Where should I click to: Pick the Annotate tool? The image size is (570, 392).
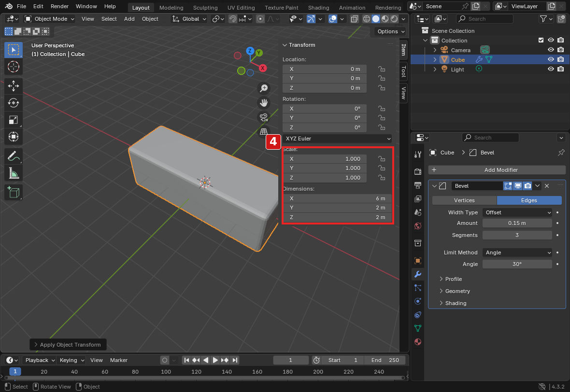pos(14,156)
